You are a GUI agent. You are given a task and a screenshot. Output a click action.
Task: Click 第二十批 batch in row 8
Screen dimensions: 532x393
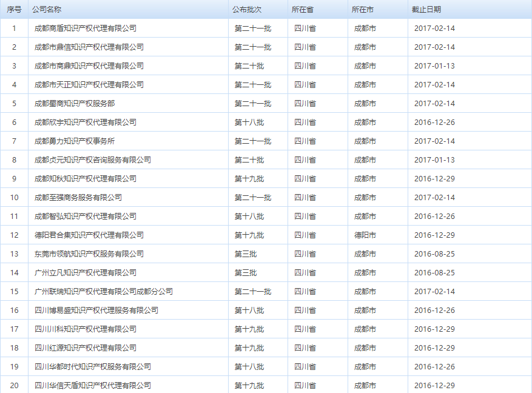coord(249,160)
